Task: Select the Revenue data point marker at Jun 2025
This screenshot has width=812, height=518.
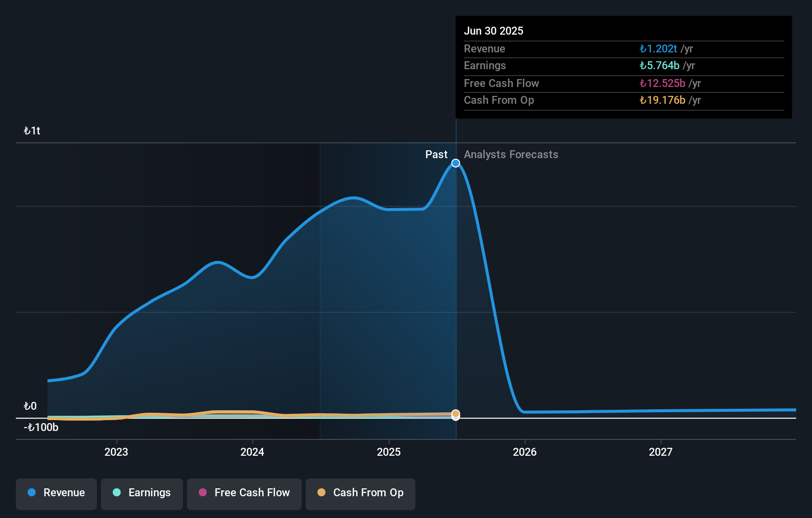Action: tap(456, 163)
